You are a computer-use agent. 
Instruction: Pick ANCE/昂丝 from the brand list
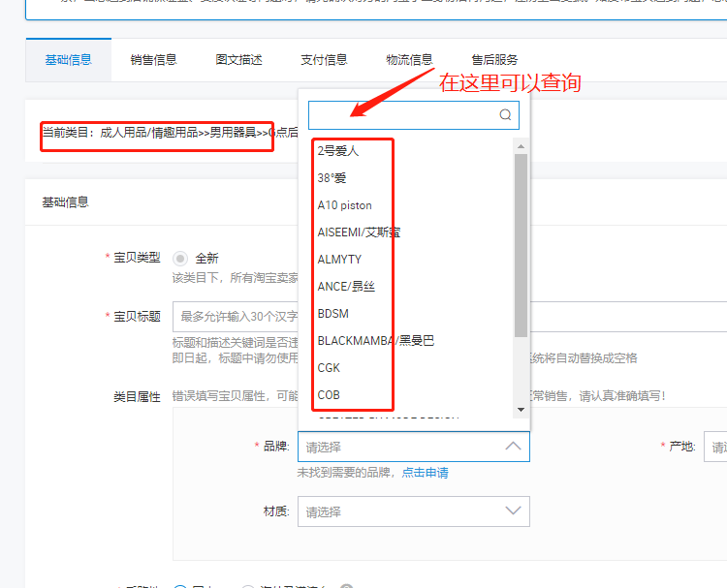tap(346, 287)
